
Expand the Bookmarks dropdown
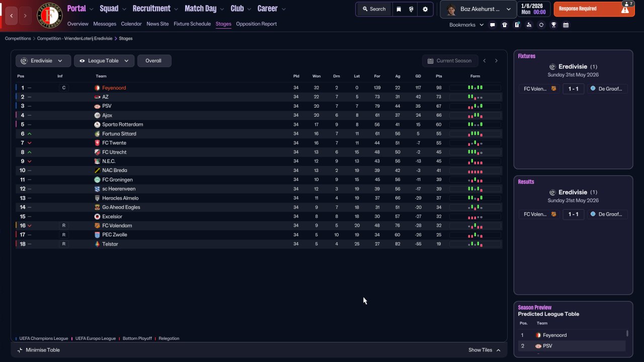(466, 25)
